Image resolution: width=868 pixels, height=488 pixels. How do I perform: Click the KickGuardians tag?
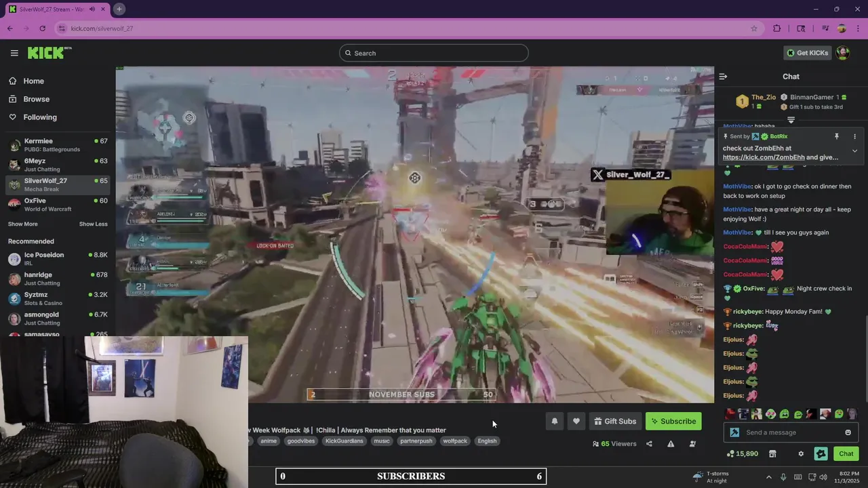point(344,441)
